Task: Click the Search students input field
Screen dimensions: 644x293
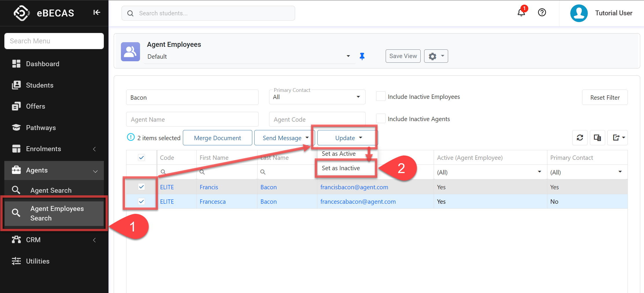Action: (208, 13)
